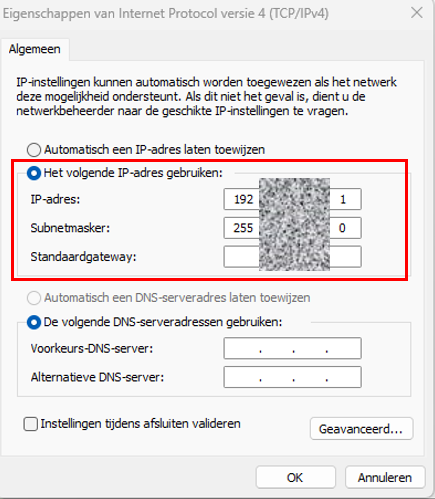Select Automatisch een IP-adres laten toewijzen
This screenshot has height=499, width=435.
[x=34, y=150]
